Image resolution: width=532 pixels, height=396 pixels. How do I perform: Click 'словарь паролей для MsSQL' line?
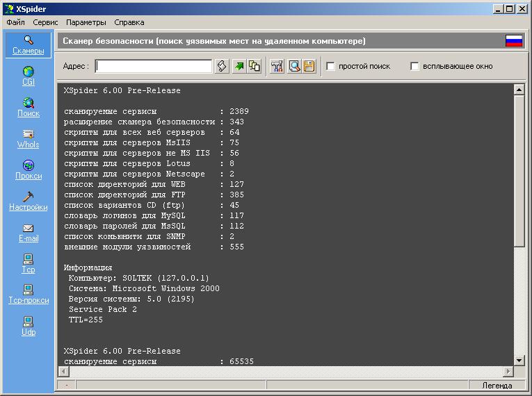point(154,226)
